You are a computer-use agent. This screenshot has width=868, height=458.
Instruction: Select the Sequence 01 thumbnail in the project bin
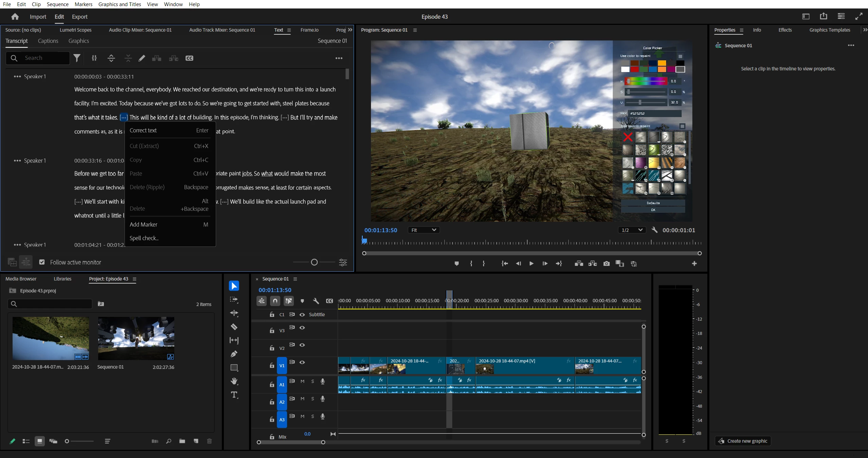136,339
